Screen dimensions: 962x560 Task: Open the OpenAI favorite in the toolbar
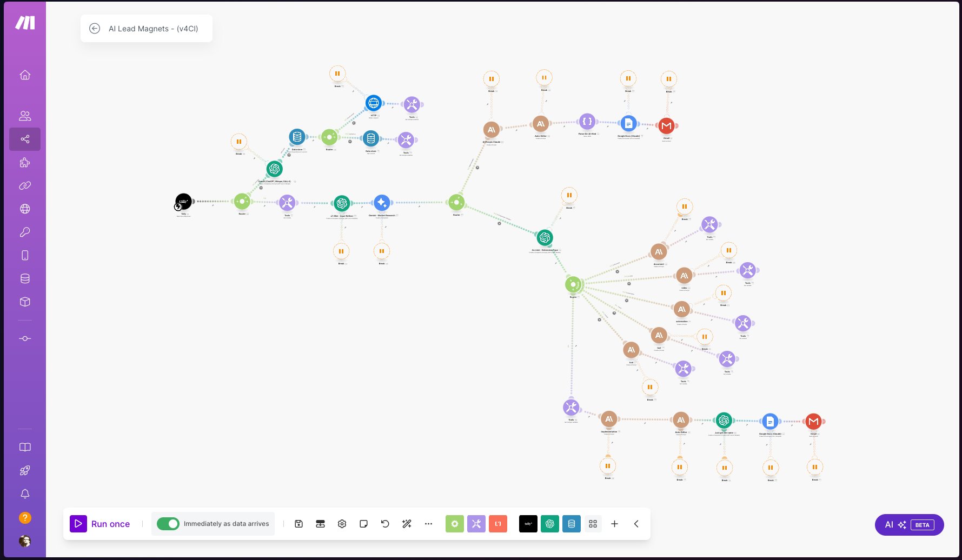pyautogui.click(x=550, y=524)
